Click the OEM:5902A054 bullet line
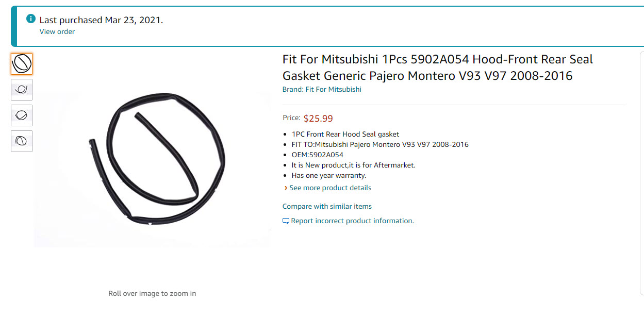This screenshot has width=644, height=317. point(317,155)
